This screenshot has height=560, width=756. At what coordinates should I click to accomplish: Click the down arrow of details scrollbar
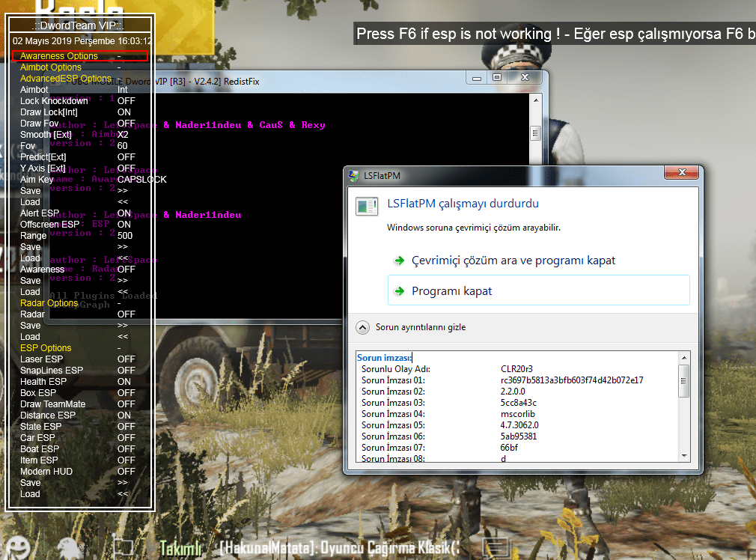coord(683,456)
